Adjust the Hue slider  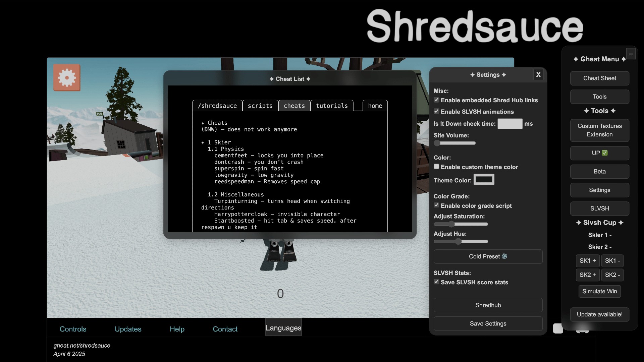[461, 241]
